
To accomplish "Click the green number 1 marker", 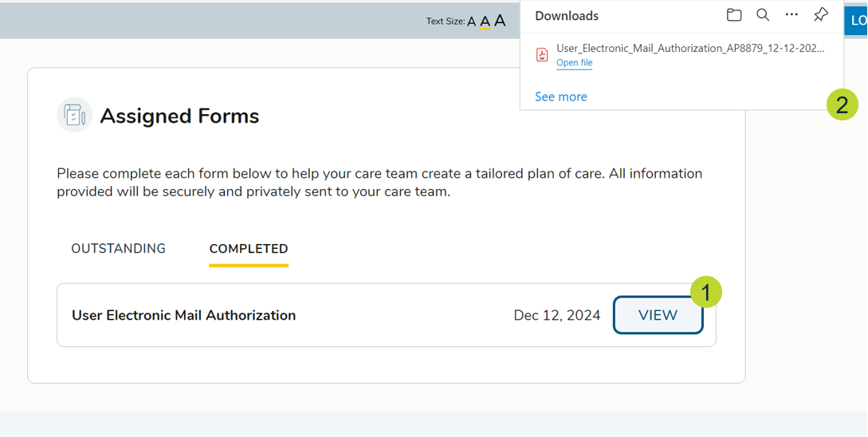I will pos(705,291).
